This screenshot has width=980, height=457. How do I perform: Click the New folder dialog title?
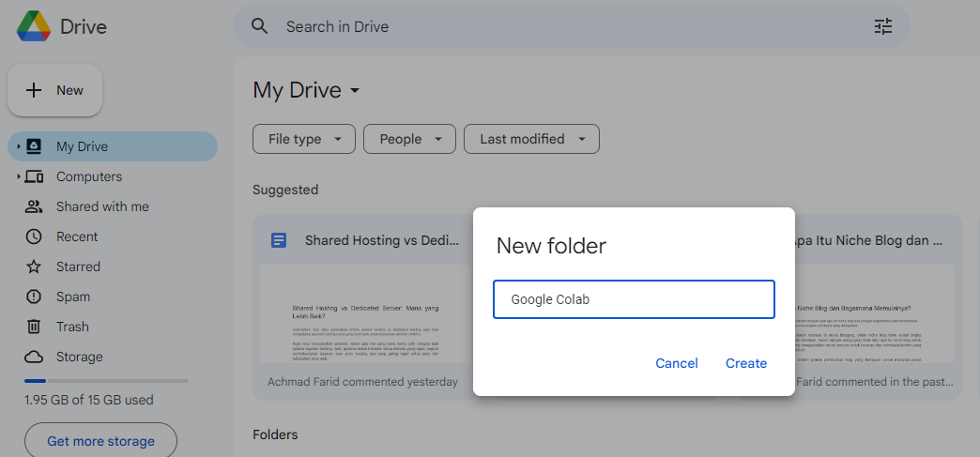(551, 246)
